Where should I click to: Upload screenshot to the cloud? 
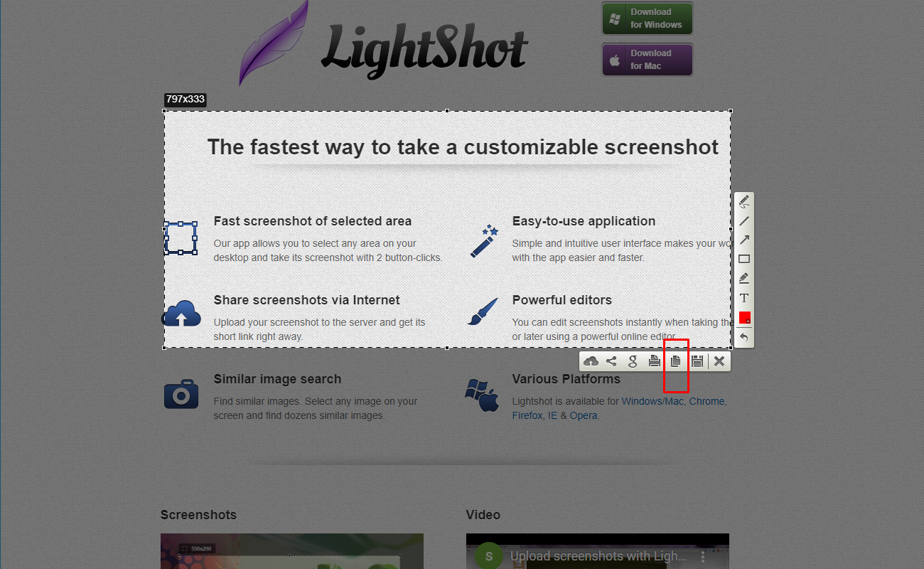[591, 361]
